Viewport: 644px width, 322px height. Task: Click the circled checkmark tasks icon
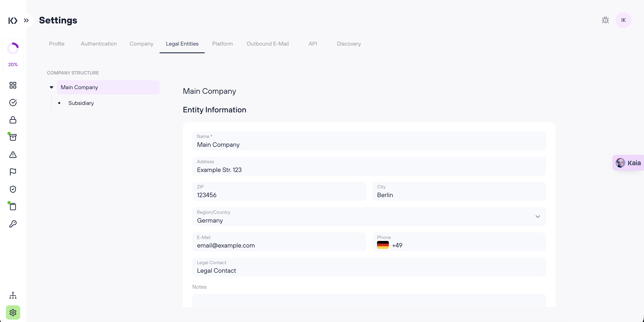13,103
